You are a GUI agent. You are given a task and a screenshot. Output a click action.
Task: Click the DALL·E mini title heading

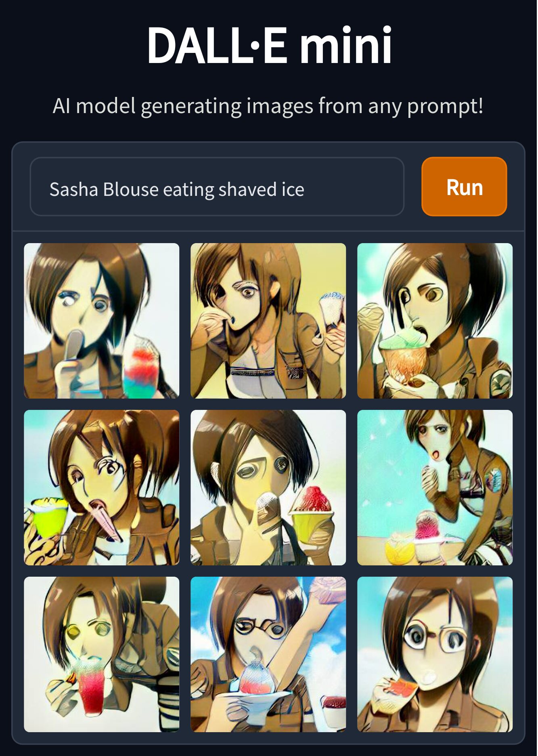click(x=269, y=45)
